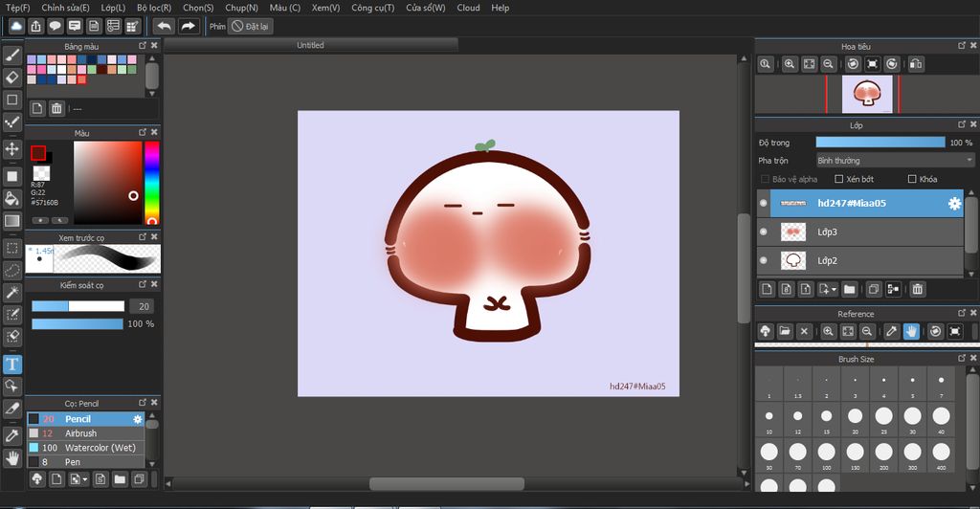Select the Brush tool in the left toolbar
This screenshot has height=509, width=980.
click(11, 55)
